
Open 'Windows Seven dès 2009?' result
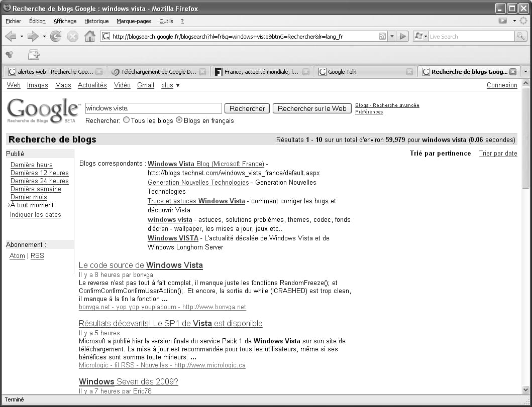(129, 381)
